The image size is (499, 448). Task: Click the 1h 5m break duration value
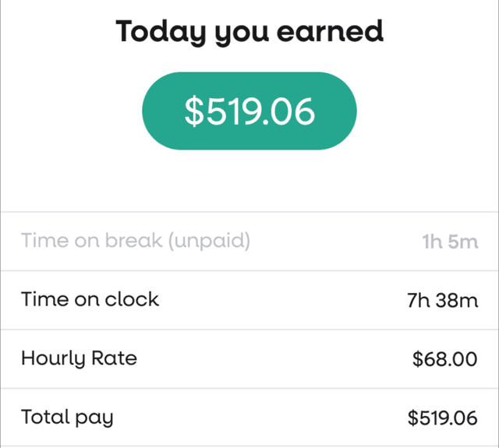point(450,242)
